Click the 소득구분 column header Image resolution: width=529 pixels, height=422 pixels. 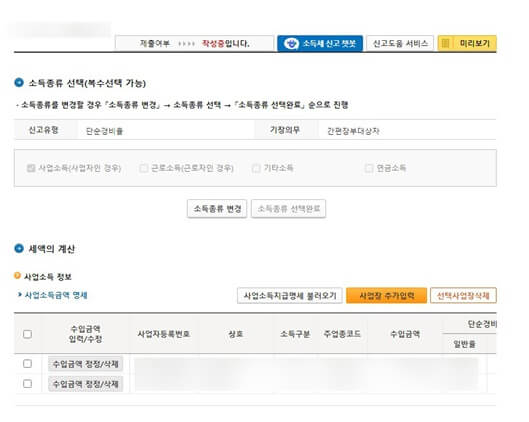(295, 334)
